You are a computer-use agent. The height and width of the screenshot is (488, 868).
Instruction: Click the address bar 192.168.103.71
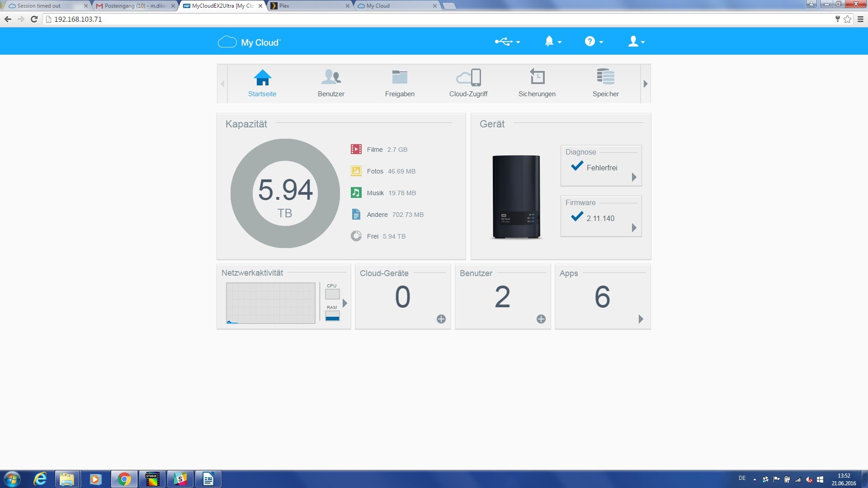[78, 19]
